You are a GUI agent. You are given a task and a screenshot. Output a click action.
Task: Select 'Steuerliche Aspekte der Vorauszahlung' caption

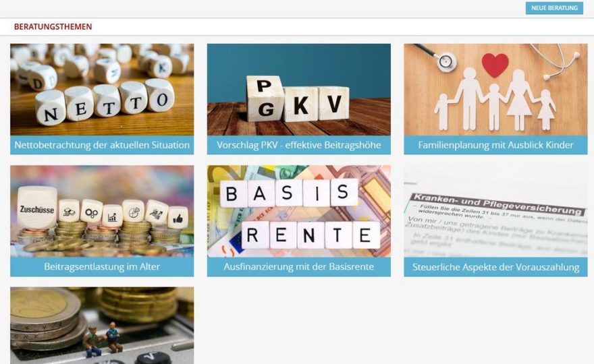(x=495, y=267)
